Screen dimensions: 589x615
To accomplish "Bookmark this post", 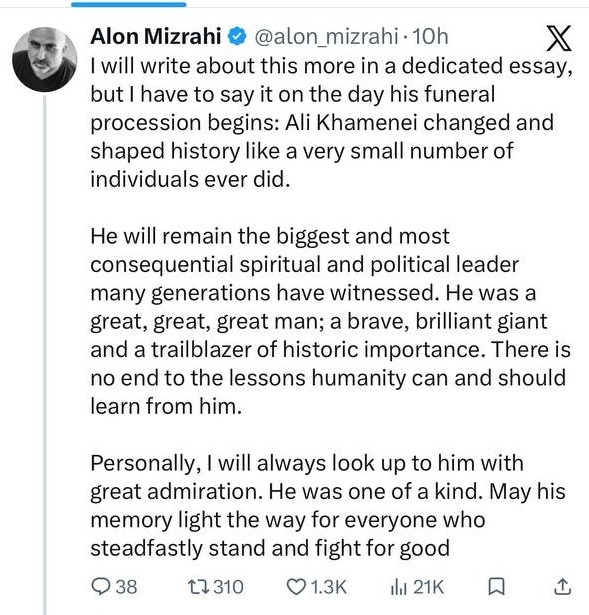I will [496, 587].
